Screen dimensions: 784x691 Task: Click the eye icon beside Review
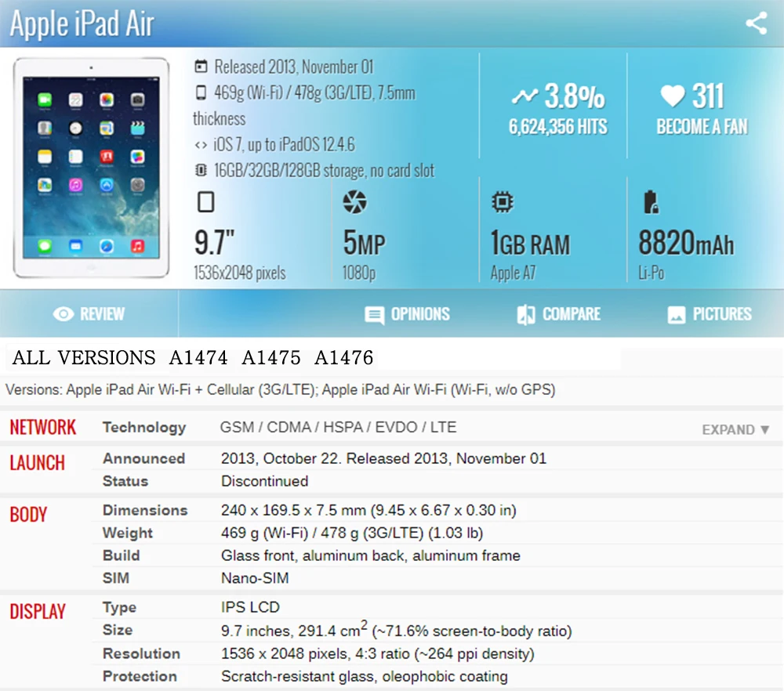pos(64,314)
